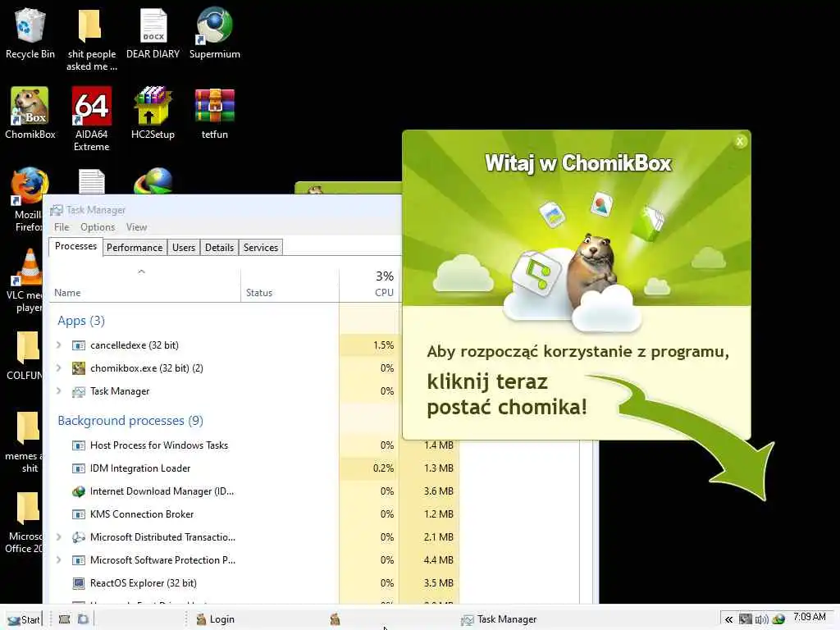Launch the AIDA64 Extreme shortcut
Viewport: 840px width, 630px height.
[92, 119]
